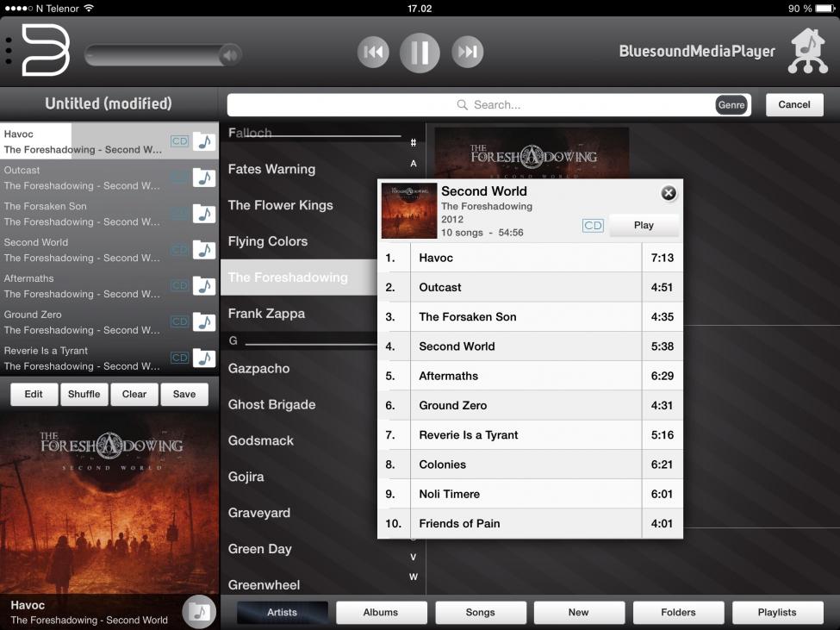
Task: Open the home players icon
Action: pyautogui.click(x=808, y=51)
